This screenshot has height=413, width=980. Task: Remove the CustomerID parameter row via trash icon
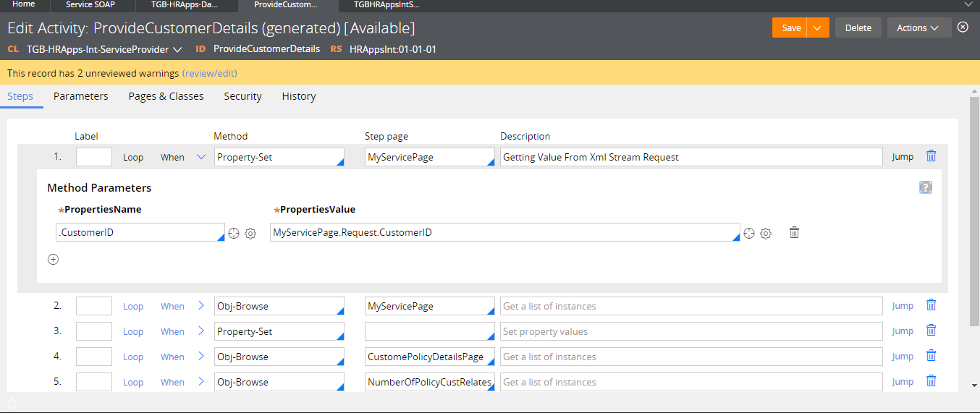click(794, 232)
